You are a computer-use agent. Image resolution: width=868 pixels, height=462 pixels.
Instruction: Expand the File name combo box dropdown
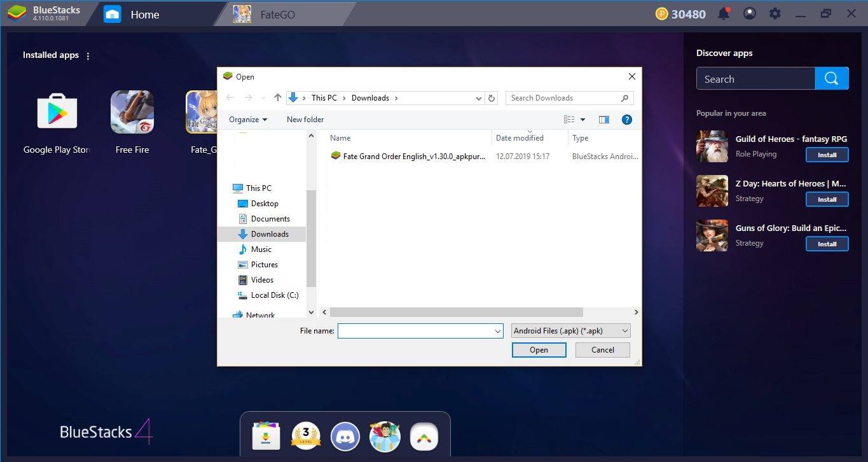click(x=497, y=332)
